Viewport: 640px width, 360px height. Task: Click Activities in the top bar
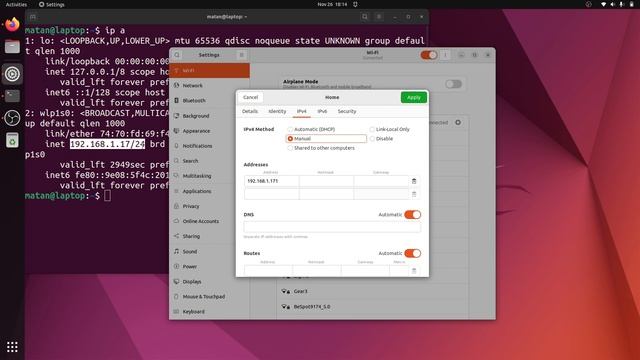(x=16, y=4)
